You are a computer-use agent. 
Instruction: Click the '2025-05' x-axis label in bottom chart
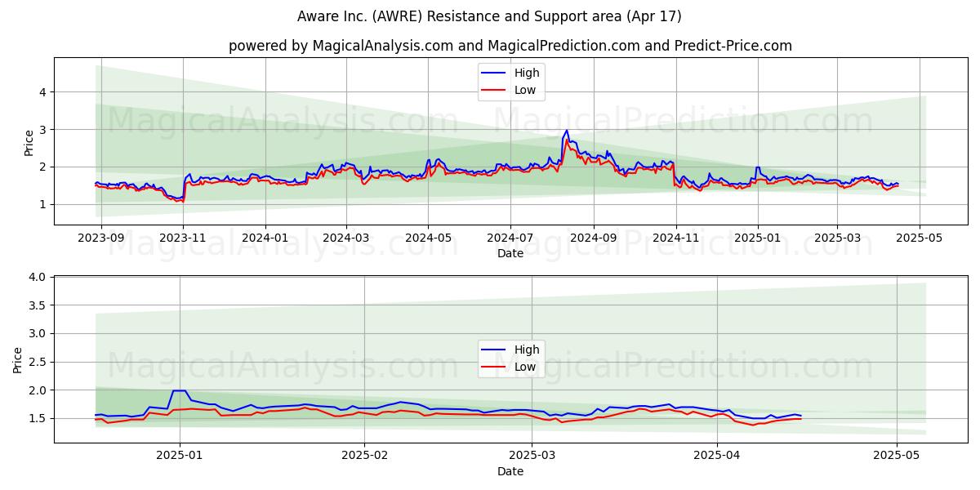pos(897,457)
